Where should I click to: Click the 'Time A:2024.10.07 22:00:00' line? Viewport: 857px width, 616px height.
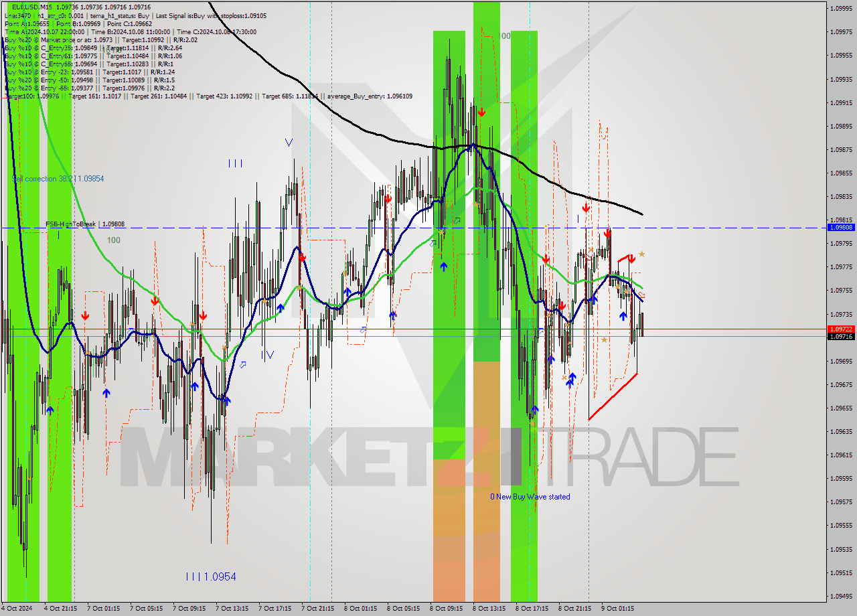click(x=130, y=31)
